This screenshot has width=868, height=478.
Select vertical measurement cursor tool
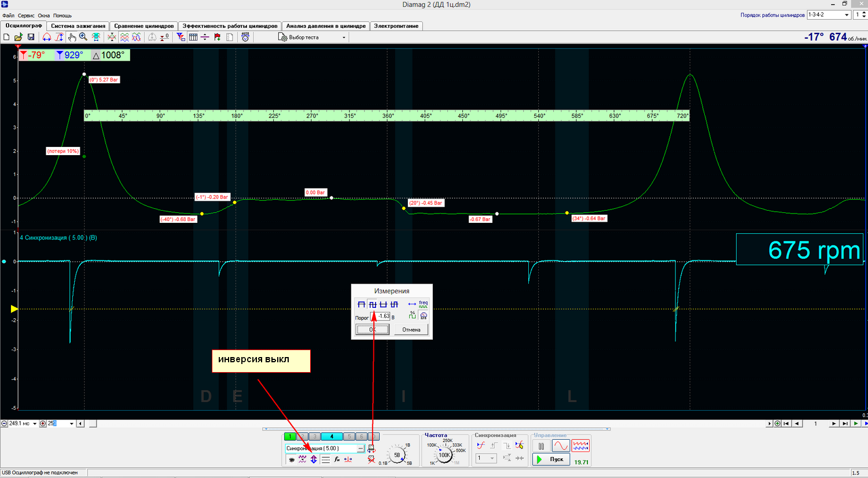(59, 37)
